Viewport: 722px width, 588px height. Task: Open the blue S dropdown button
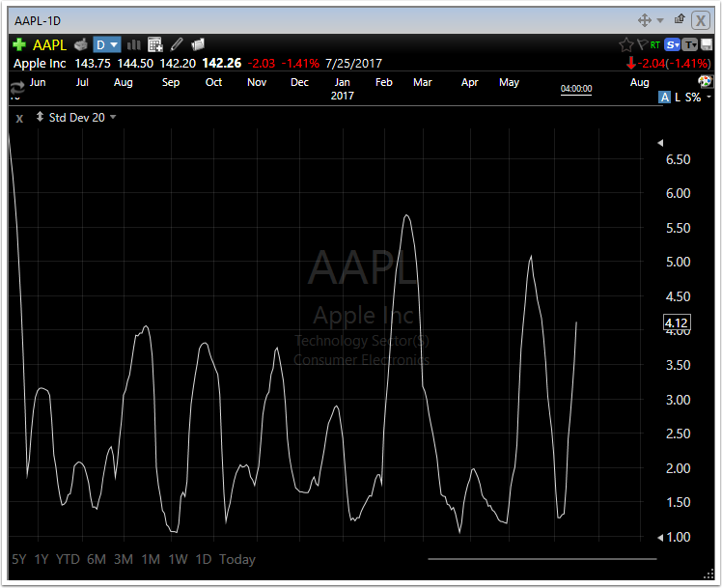point(673,44)
